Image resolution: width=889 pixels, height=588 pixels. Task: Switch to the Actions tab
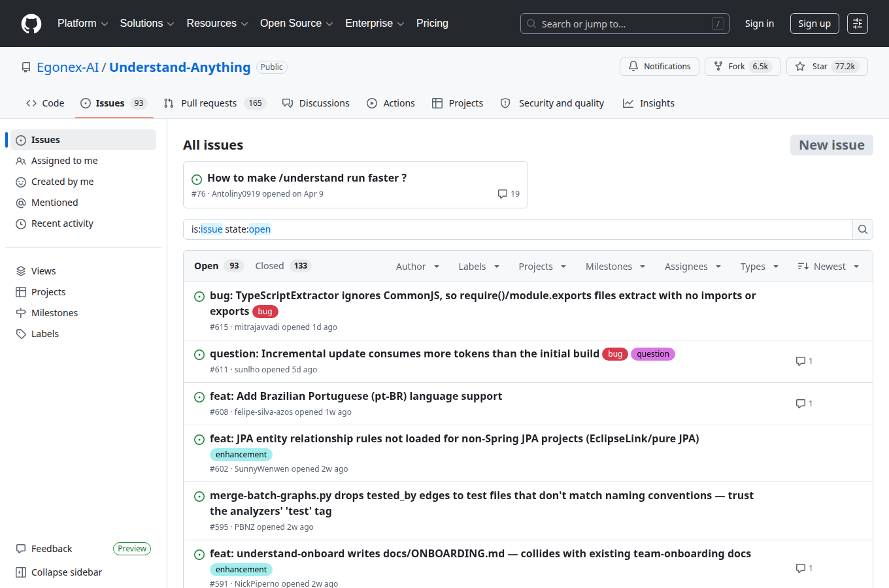coord(391,103)
